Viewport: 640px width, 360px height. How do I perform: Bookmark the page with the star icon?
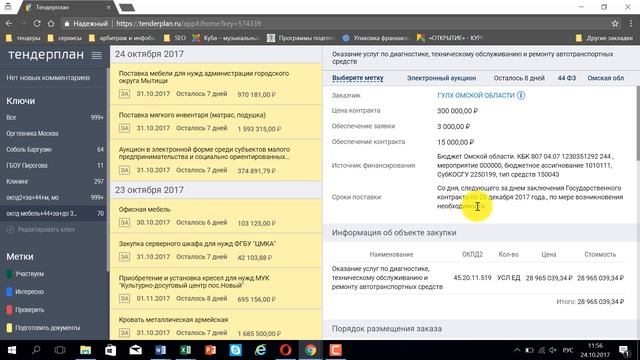(x=615, y=24)
